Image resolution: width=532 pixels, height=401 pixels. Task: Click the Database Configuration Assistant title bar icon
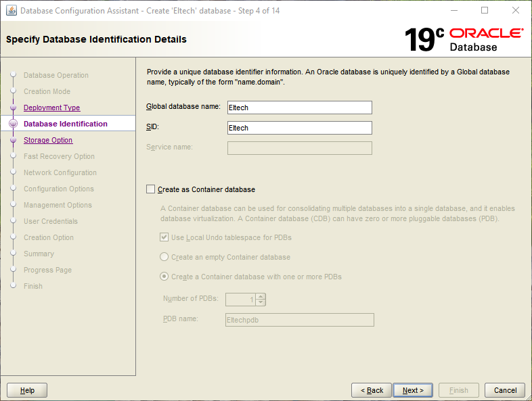11,11
